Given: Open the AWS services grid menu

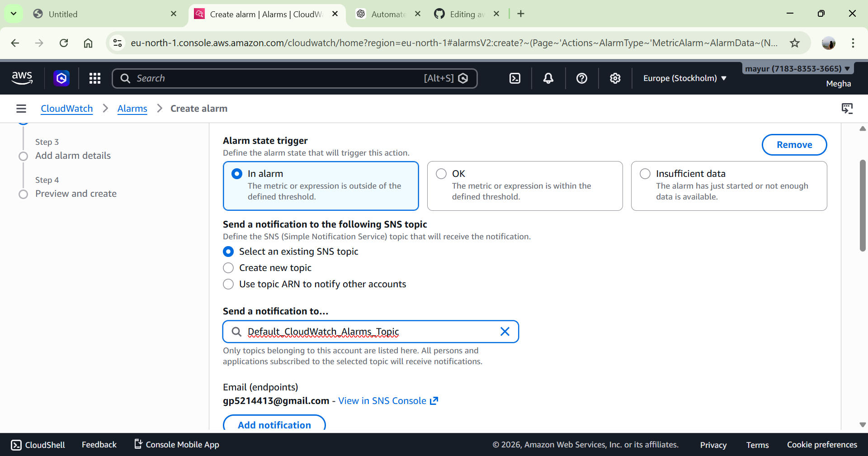Looking at the screenshot, I should tap(95, 78).
